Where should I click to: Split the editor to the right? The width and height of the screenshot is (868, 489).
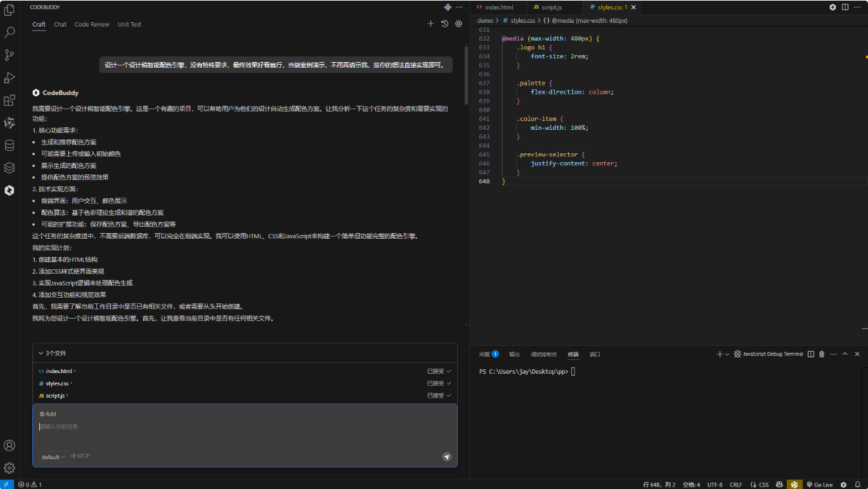click(845, 7)
